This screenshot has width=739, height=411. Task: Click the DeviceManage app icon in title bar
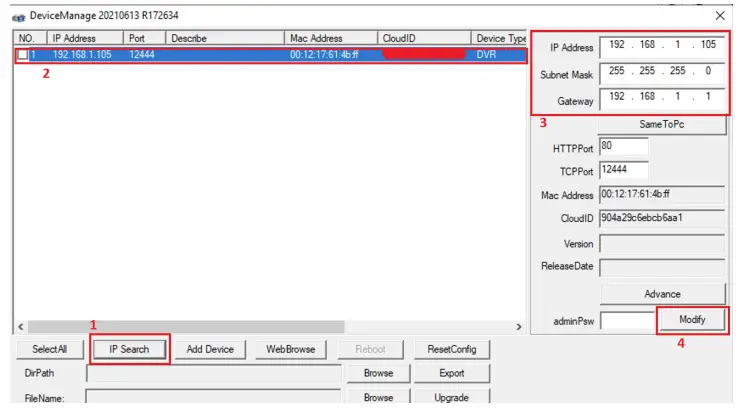coord(18,17)
